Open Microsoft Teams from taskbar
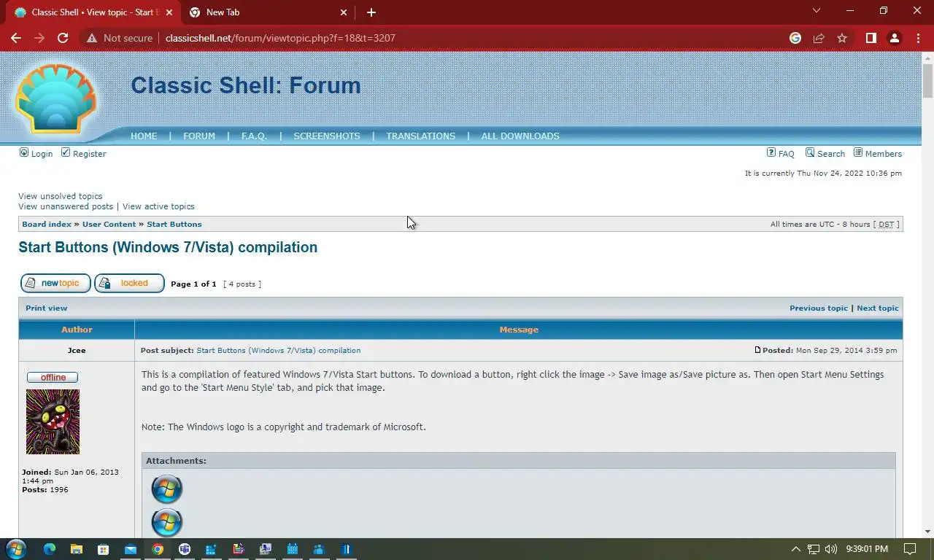Image resolution: width=934 pixels, height=560 pixels. 185,549
